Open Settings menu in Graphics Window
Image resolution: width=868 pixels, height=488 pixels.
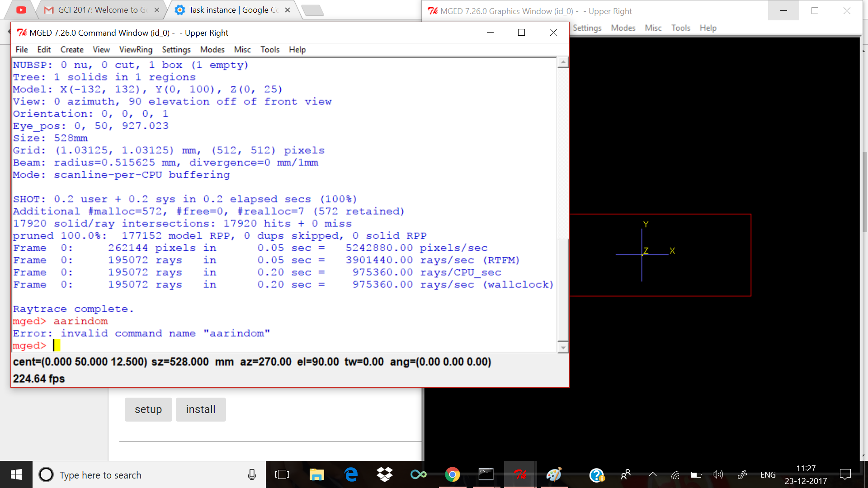pyautogui.click(x=587, y=28)
